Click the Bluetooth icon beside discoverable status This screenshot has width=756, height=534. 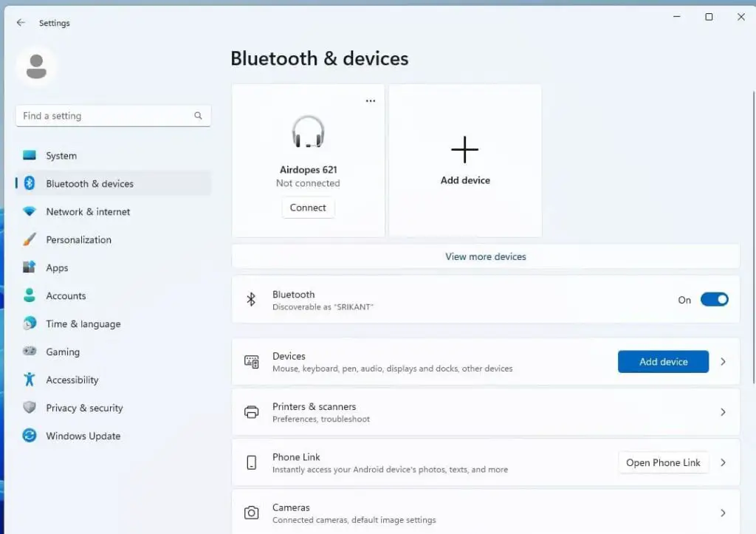pos(252,299)
